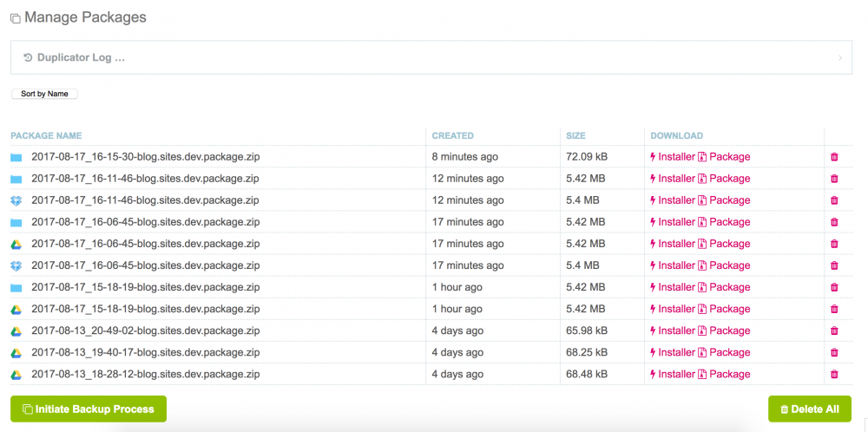The image size is (868, 432).
Task: Download Installer for the 18-28-12 package
Action: (672, 375)
